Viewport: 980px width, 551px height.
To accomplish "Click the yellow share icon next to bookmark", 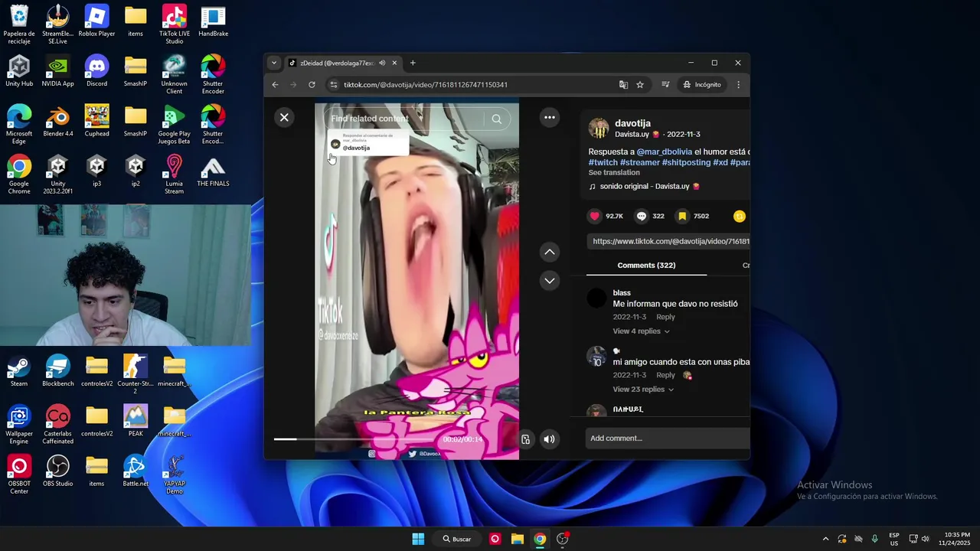I will tap(739, 216).
